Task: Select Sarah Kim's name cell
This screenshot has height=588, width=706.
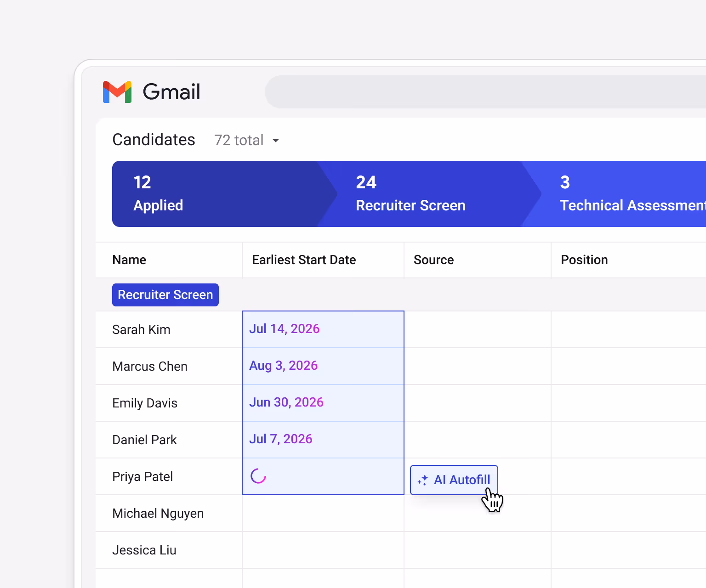Action: coord(169,330)
